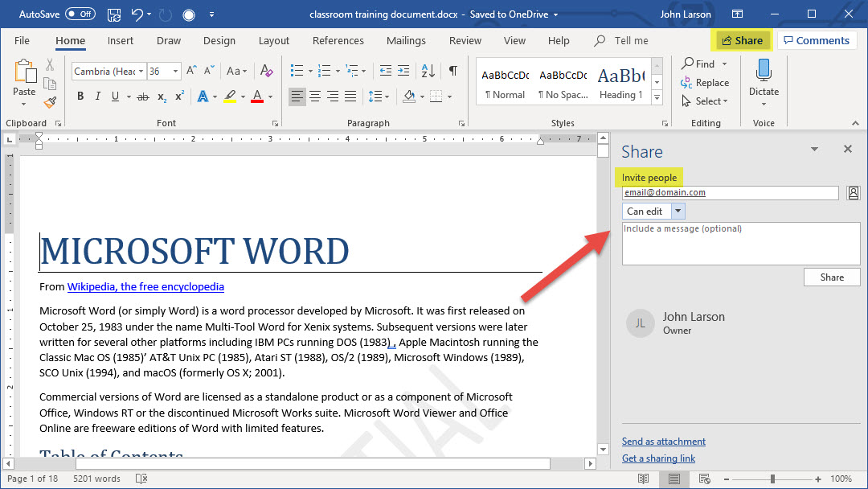This screenshot has height=489, width=868.
Task: Click the Dictate microphone icon
Action: 764,71
